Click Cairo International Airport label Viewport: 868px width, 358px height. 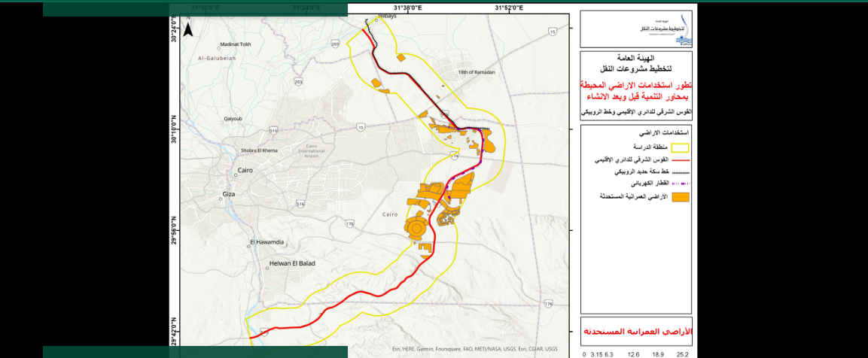click(x=310, y=151)
